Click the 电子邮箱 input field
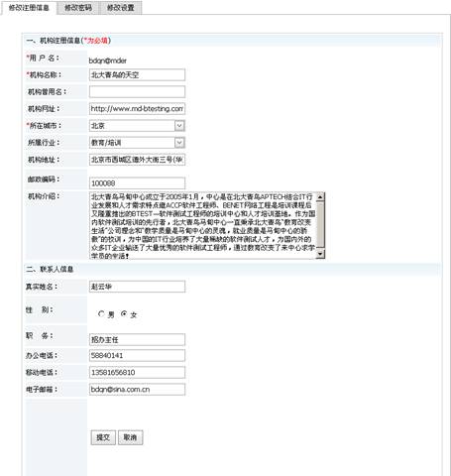The image size is (451, 476). [137, 389]
